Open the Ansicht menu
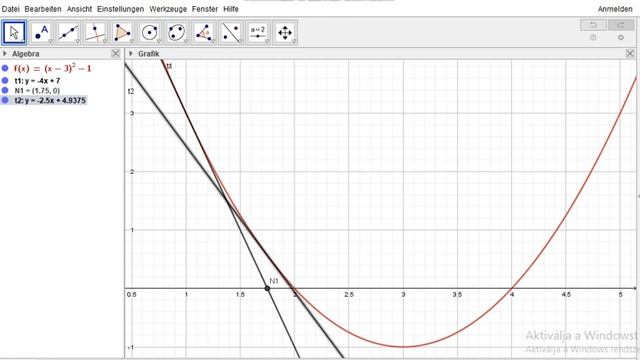This screenshot has height=360, width=640. click(x=79, y=9)
